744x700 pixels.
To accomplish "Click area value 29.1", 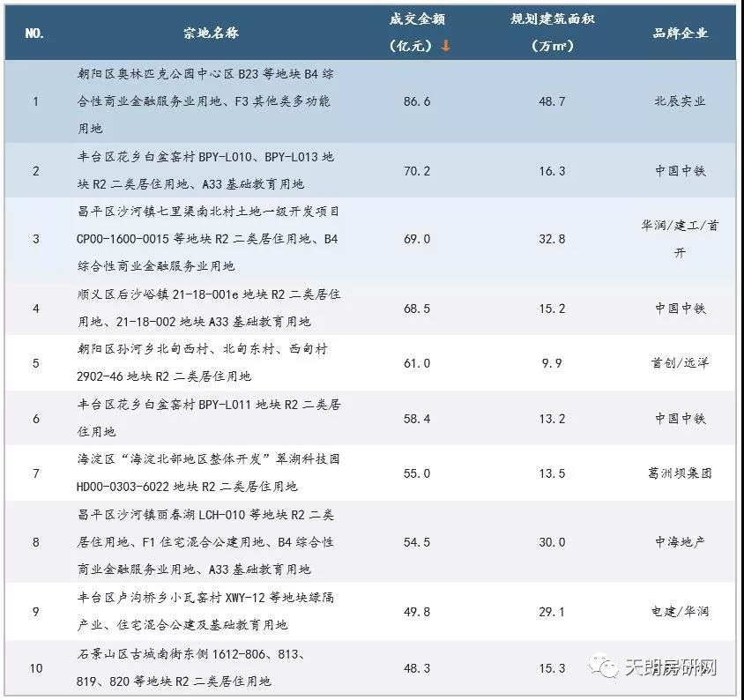I will tap(552, 612).
